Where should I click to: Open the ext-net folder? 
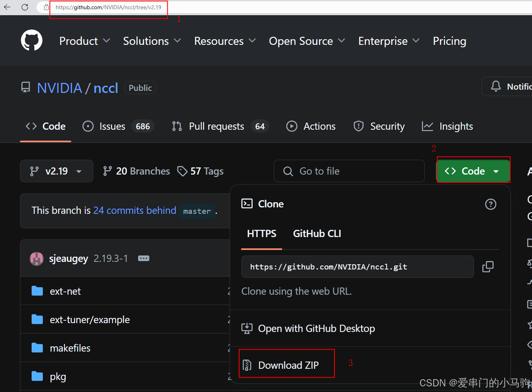coord(65,291)
